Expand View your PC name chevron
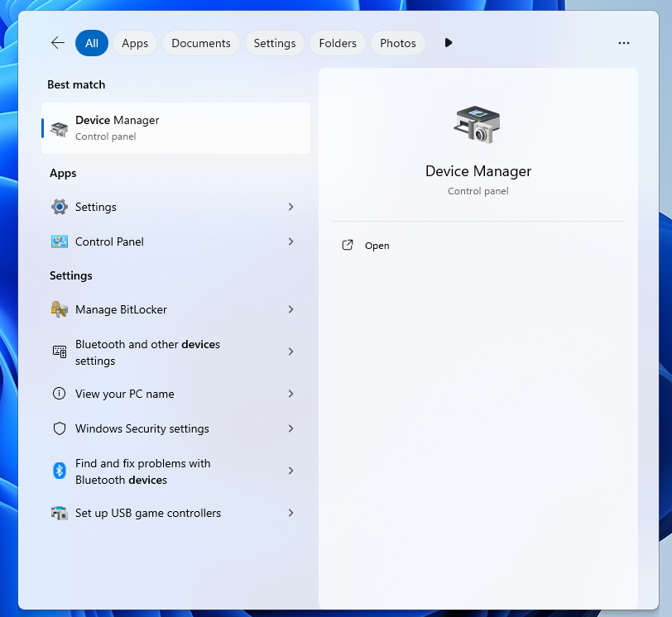Image resolution: width=672 pixels, height=617 pixels. tap(291, 394)
